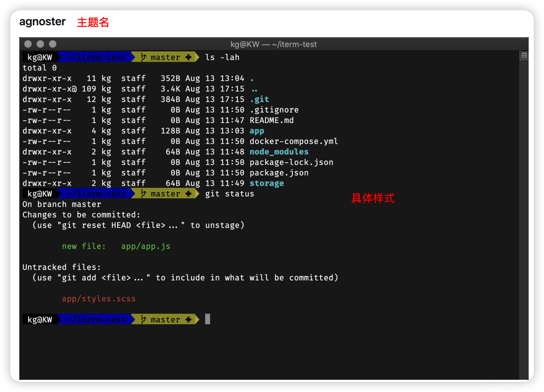Click the 'Untracked files:' line
Viewport: 544px width, 392px height.
pyautogui.click(x=62, y=267)
